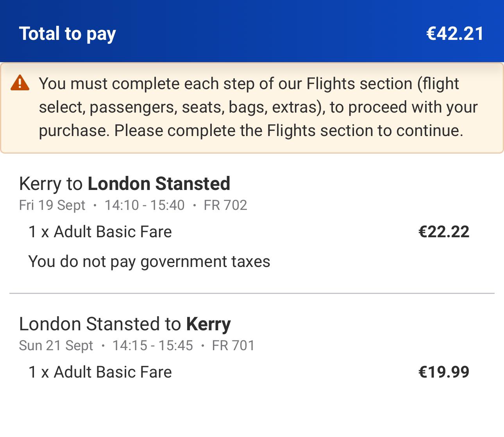The width and height of the screenshot is (504, 437).
Task: Select the €42.21 total amount
Action: [x=455, y=33]
